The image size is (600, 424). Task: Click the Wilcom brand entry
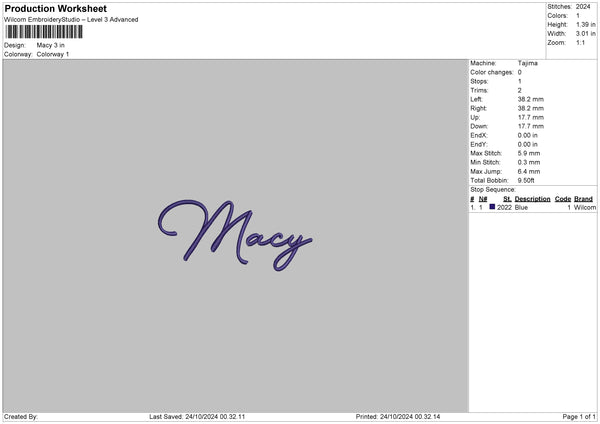coord(585,207)
